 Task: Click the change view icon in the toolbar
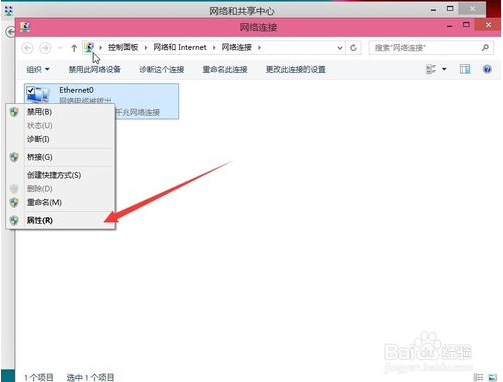coord(431,69)
